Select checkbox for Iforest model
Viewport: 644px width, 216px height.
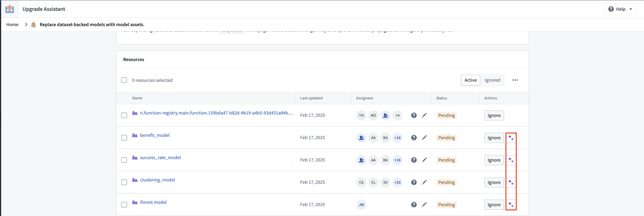pyautogui.click(x=124, y=205)
